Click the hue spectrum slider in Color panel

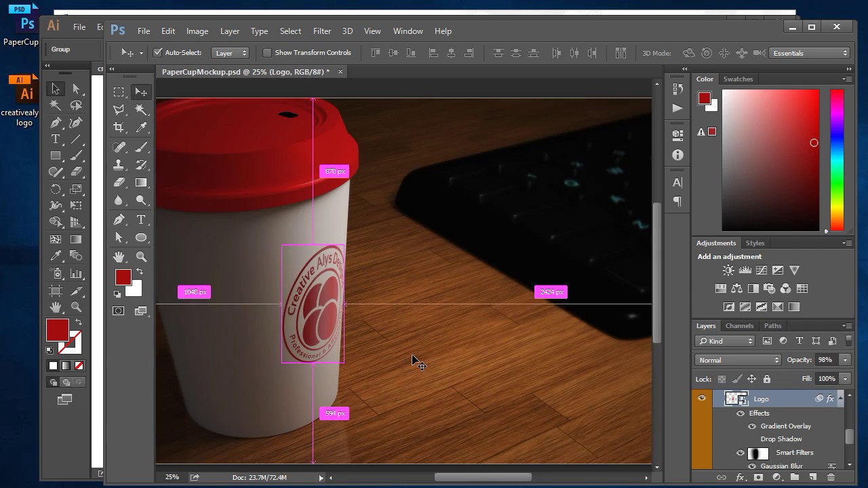point(837,160)
